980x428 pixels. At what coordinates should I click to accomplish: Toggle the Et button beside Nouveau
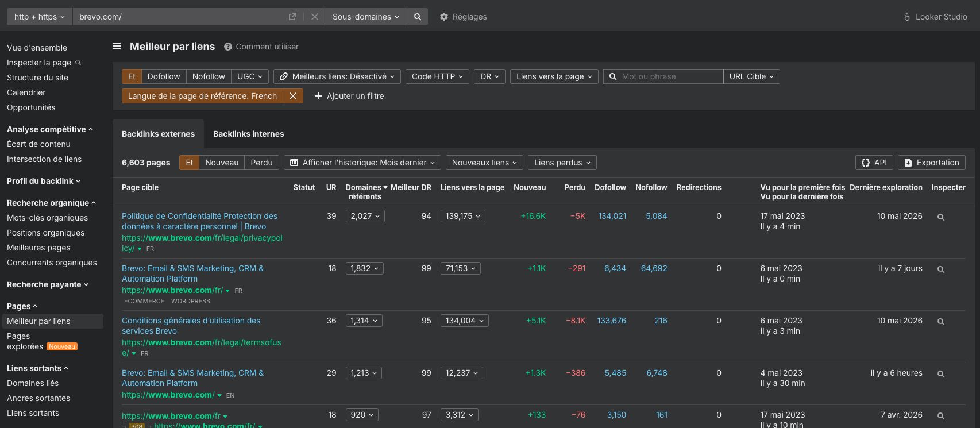(189, 163)
